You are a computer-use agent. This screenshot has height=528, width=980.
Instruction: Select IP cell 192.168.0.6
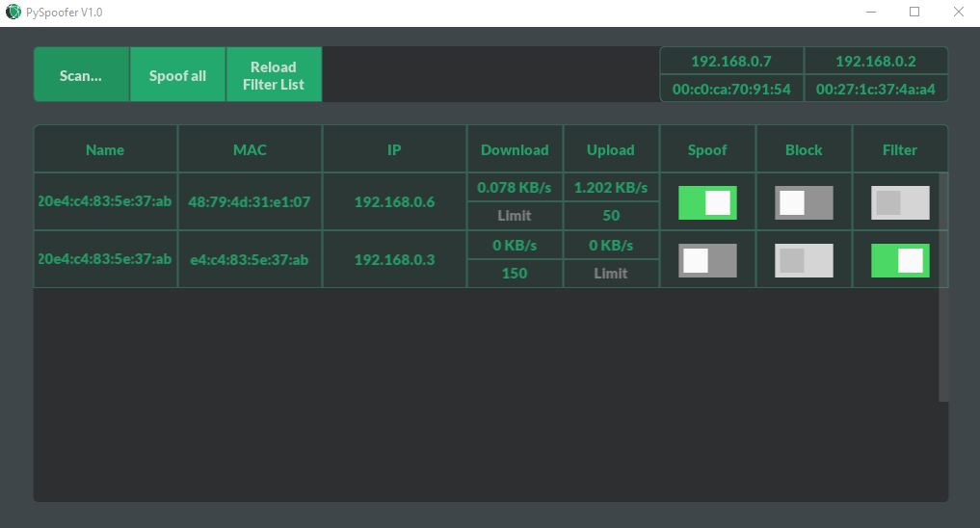(x=394, y=201)
